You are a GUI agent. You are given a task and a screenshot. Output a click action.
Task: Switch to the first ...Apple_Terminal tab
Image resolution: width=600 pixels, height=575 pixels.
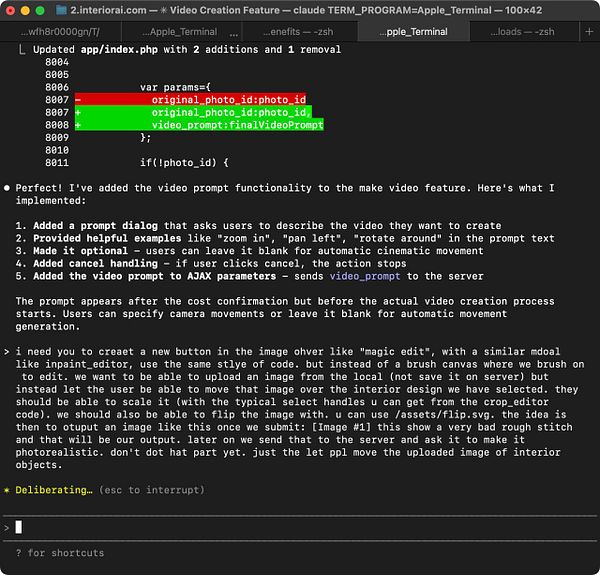click(x=182, y=32)
